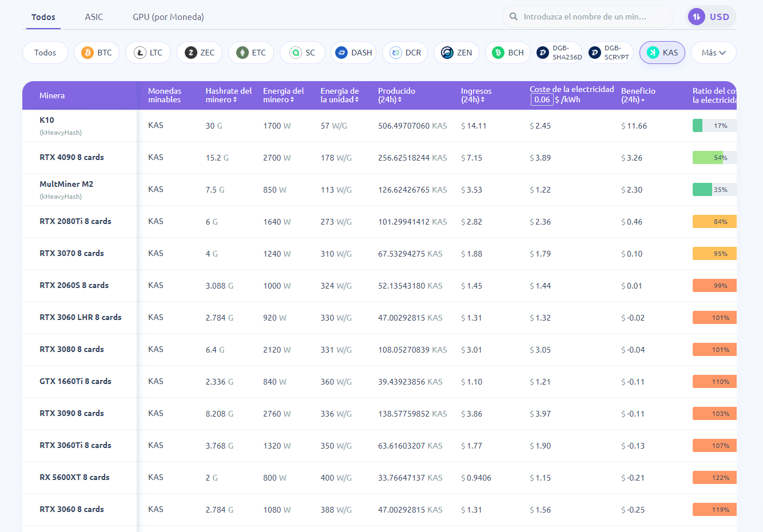763x532 pixels.
Task: Sort by Ingresos (24h) column
Action: point(476,95)
